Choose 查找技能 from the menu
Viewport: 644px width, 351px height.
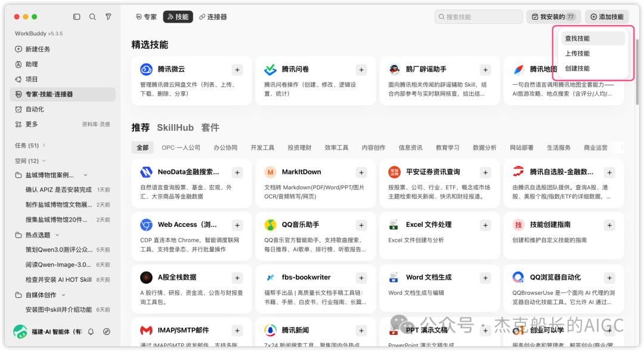[593, 38]
